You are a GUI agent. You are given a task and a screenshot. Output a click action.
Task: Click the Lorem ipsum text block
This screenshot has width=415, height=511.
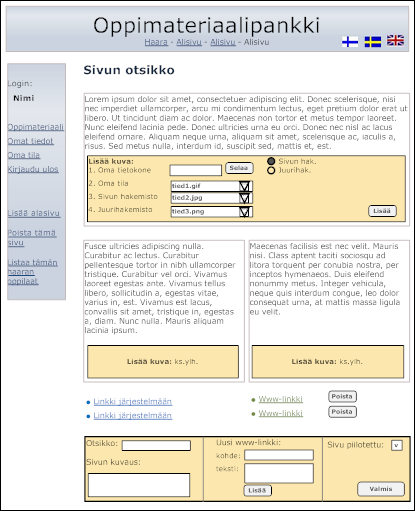tap(246, 123)
